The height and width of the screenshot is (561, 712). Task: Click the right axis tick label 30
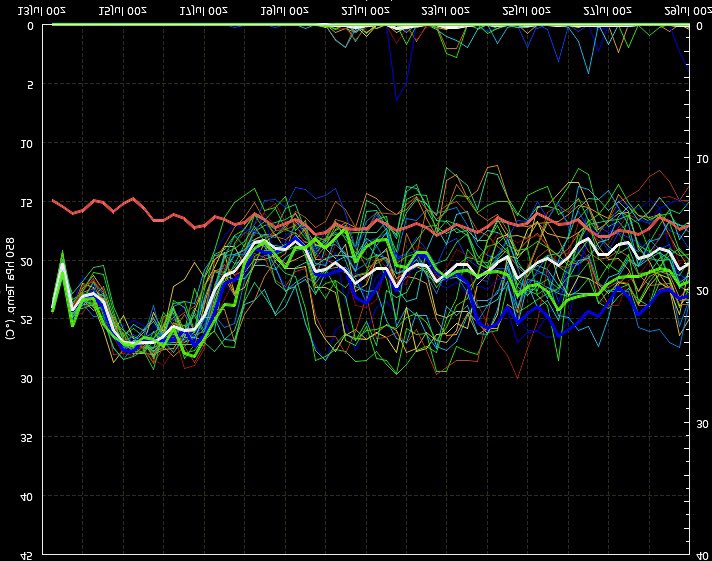pyautogui.click(x=702, y=424)
